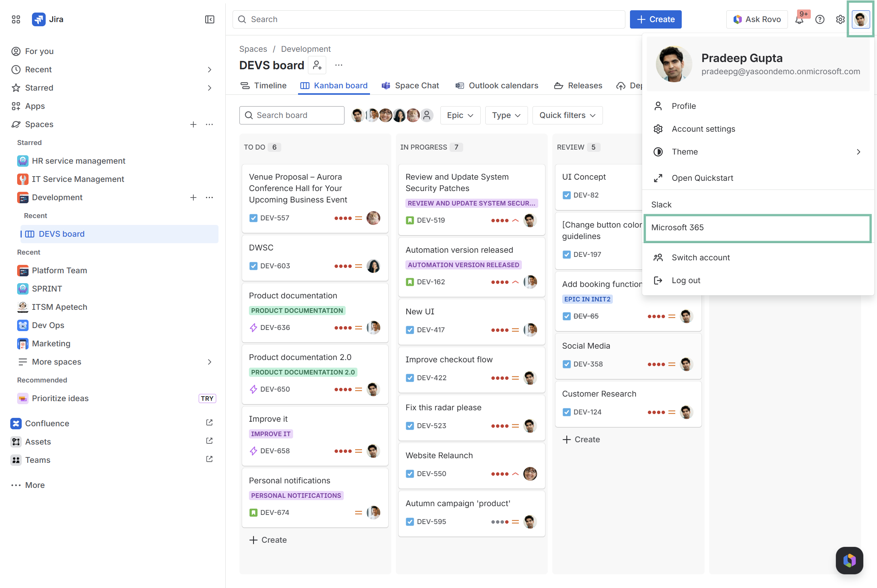
Task: Select the Kanban board tab
Action: coord(334,86)
